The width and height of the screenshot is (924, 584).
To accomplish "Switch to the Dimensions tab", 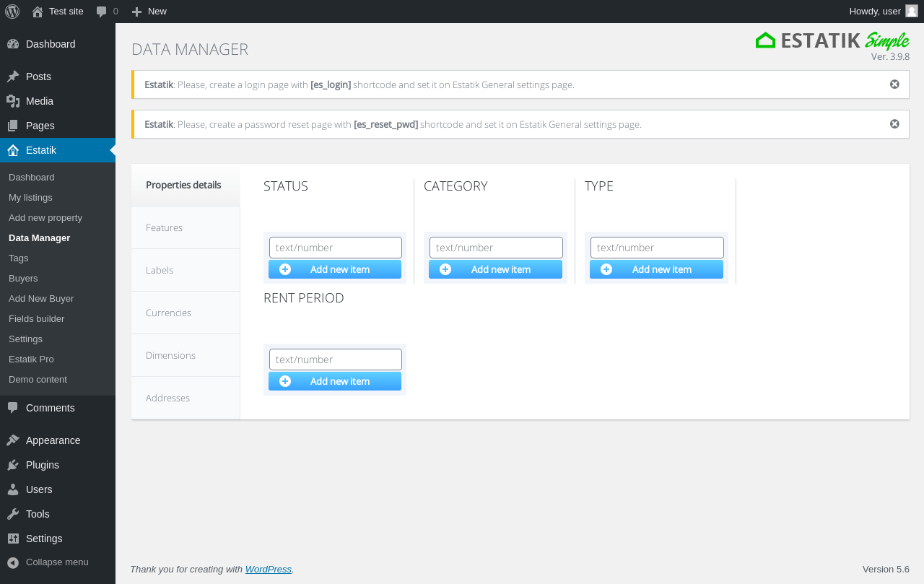I will pos(186,355).
